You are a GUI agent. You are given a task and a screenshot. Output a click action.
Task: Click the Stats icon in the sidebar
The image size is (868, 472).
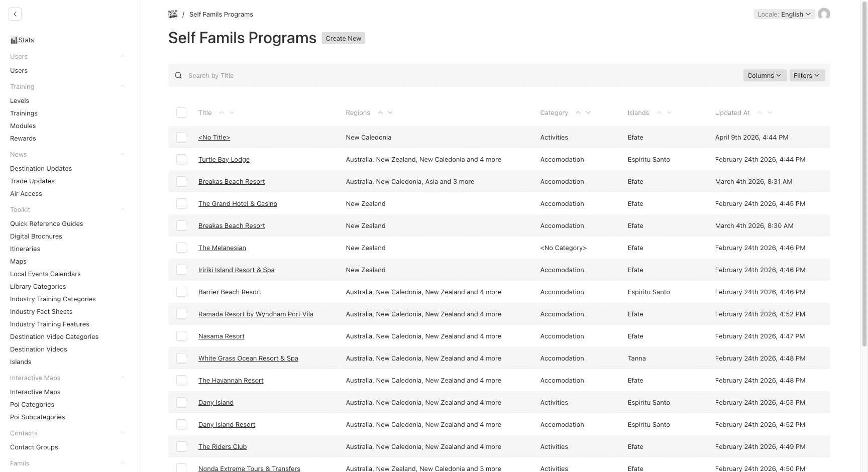pyautogui.click(x=16, y=40)
